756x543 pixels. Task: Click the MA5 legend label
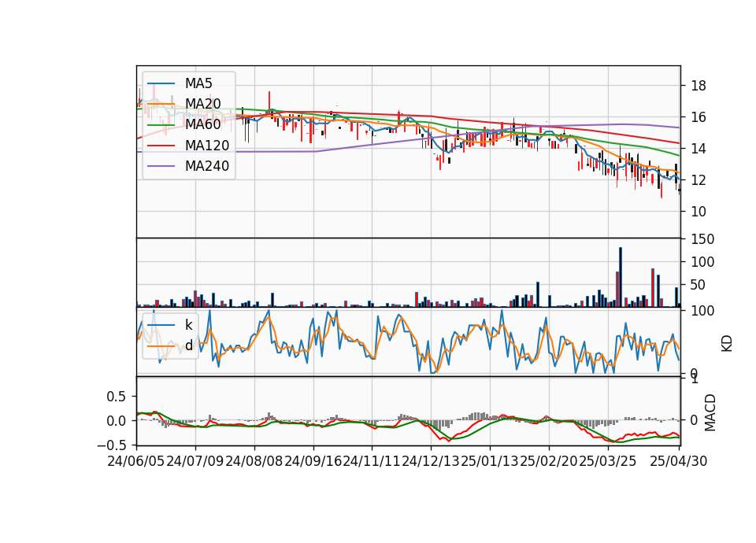coord(198,83)
